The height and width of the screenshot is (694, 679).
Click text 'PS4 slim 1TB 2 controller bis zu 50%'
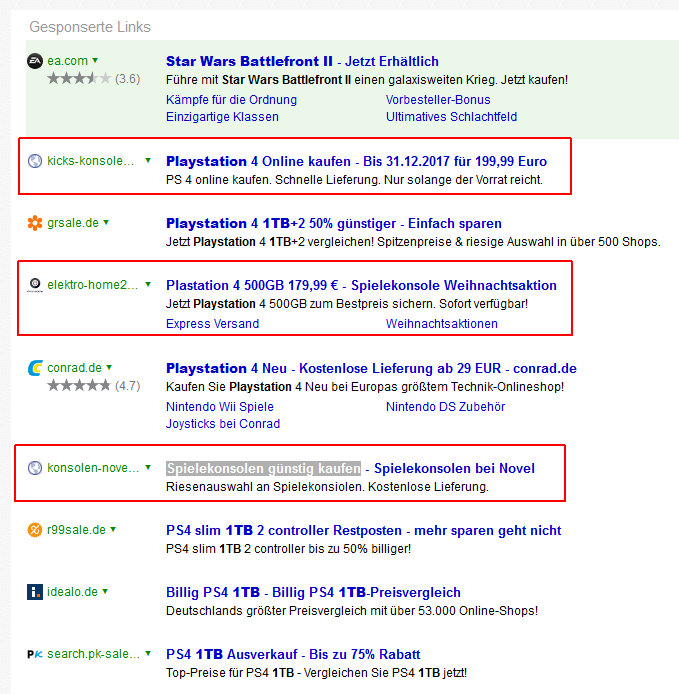(266, 549)
